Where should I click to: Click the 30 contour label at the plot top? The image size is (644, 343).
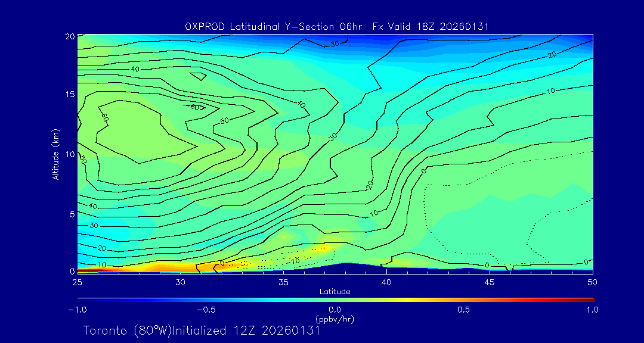335,43
